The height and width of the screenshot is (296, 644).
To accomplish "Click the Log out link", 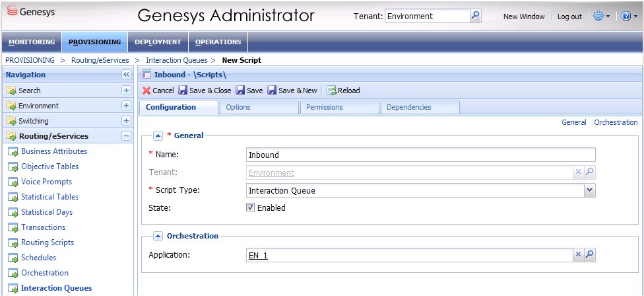I will click(569, 17).
